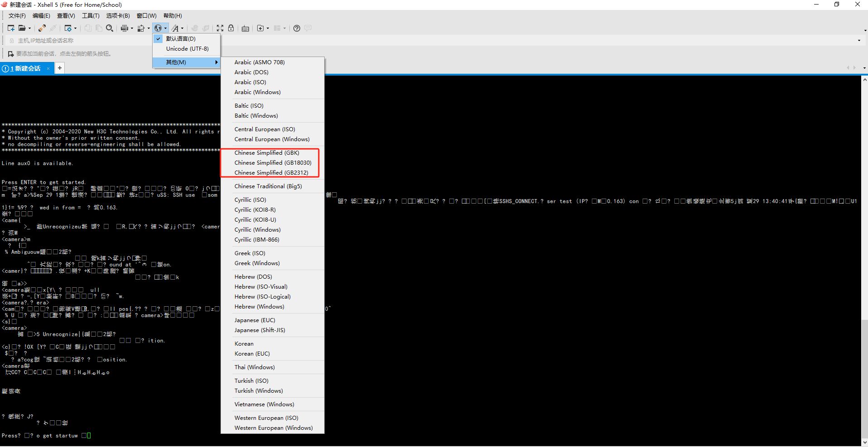
Task: Expand the 其他(M) submenu item
Action: tap(187, 62)
